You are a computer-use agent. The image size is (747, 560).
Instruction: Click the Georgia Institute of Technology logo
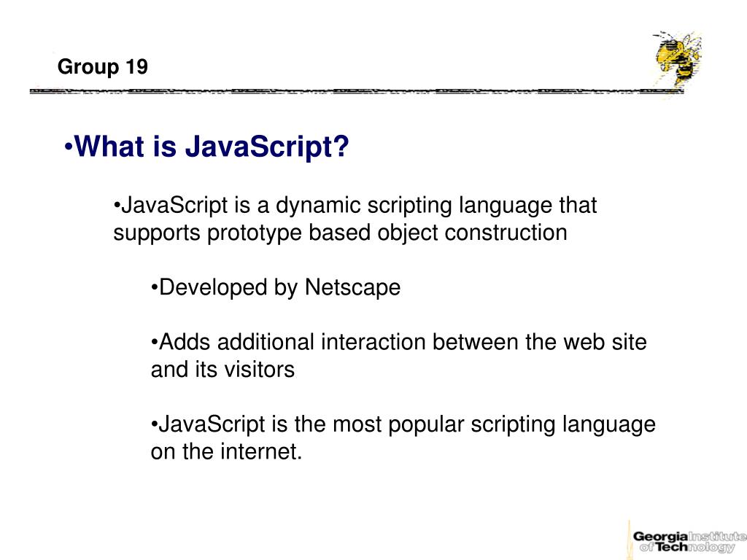coord(687,540)
